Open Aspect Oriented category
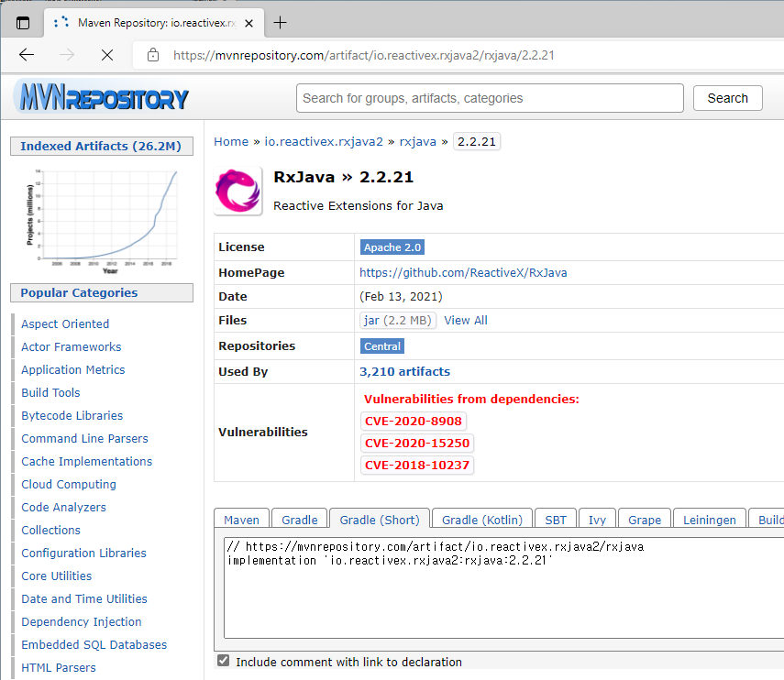784x680 pixels. (65, 324)
